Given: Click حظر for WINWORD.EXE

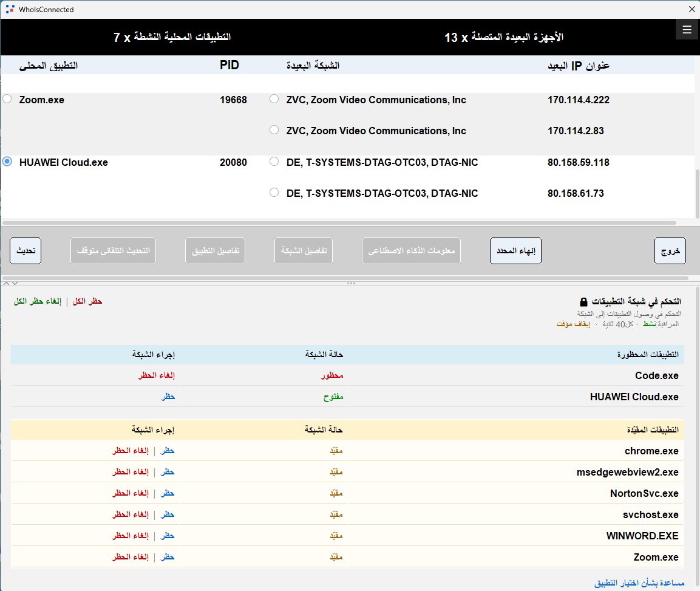Looking at the screenshot, I should coord(168,536).
